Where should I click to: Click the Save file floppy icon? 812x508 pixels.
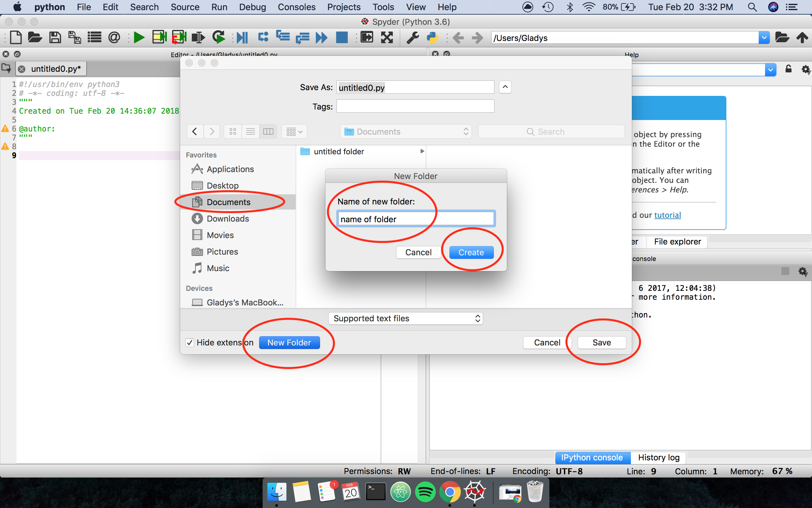click(55, 37)
